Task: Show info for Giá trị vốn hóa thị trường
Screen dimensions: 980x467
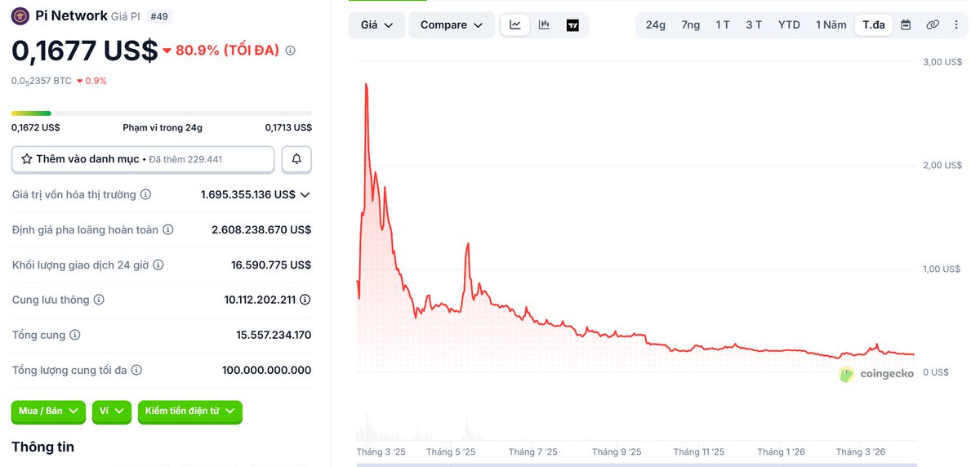Action: point(145,194)
